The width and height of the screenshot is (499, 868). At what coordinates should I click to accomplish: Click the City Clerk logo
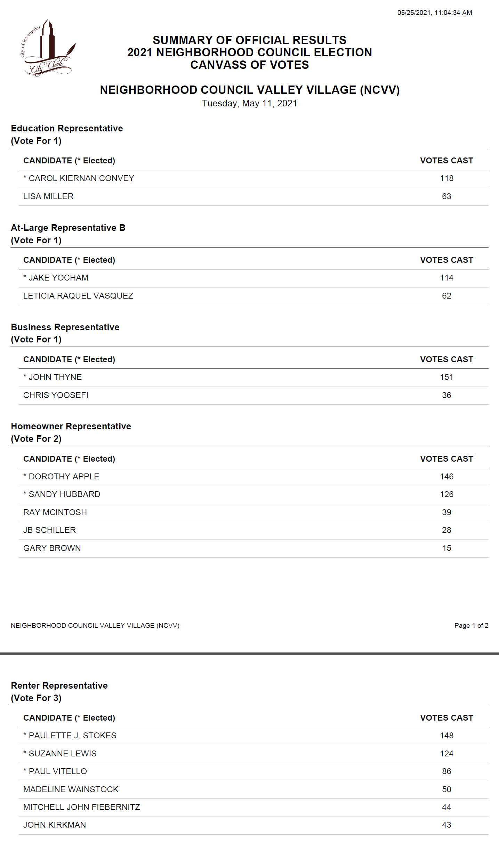coord(48,48)
